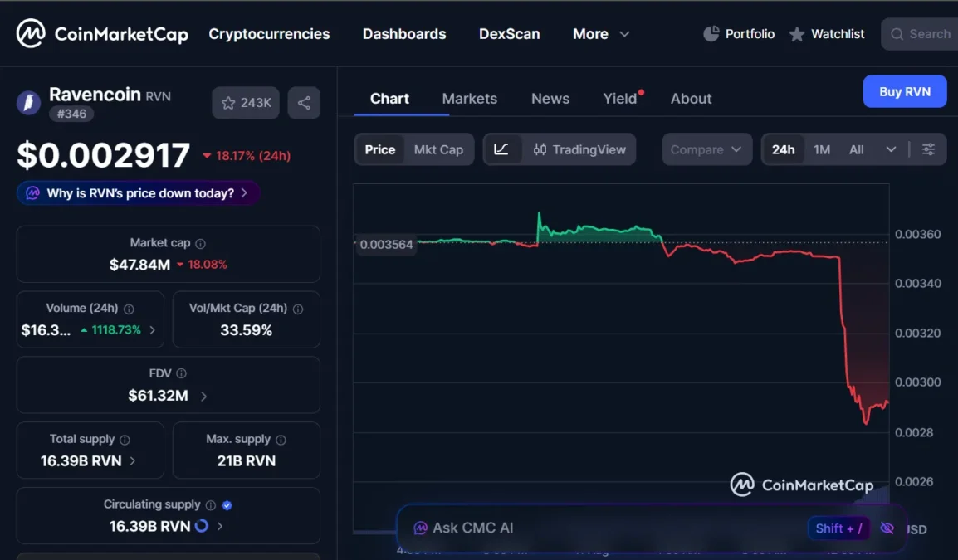Image resolution: width=958 pixels, height=560 pixels.
Task: Open Portfolio pie chart icon
Action: 711,33
